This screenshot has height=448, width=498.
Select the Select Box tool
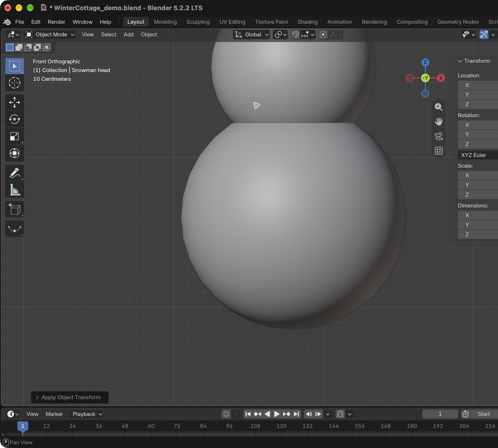click(x=15, y=66)
